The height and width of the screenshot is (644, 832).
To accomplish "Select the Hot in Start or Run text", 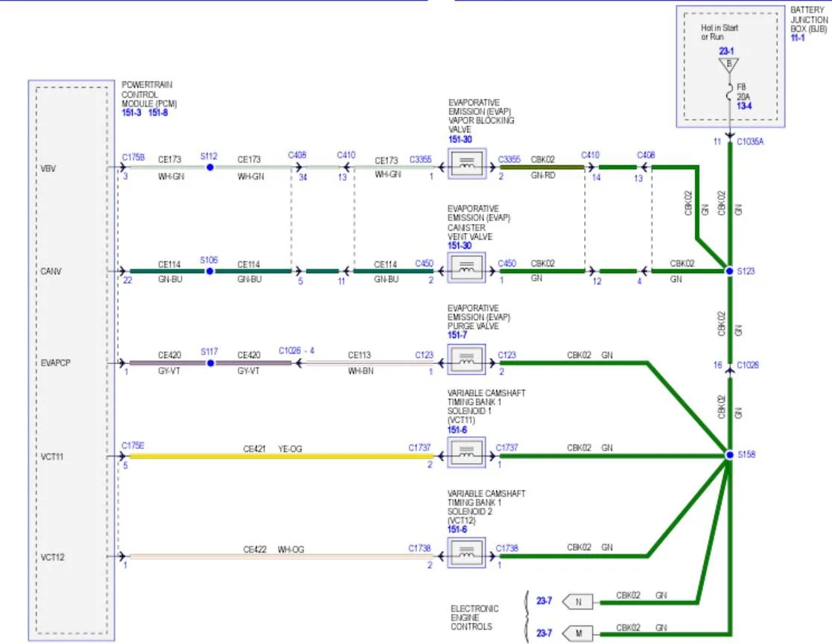I will pos(719,32).
